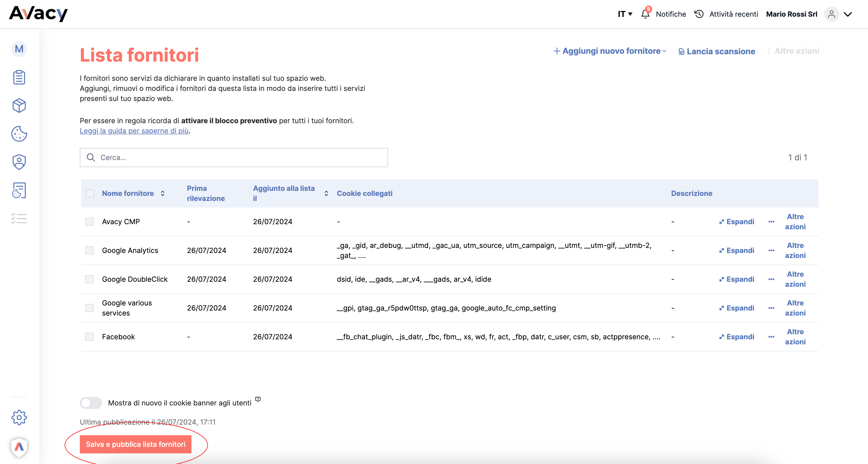Image resolution: width=868 pixels, height=464 pixels.
Task: Open the clipboard document icon in sidebar
Action: click(19, 78)
